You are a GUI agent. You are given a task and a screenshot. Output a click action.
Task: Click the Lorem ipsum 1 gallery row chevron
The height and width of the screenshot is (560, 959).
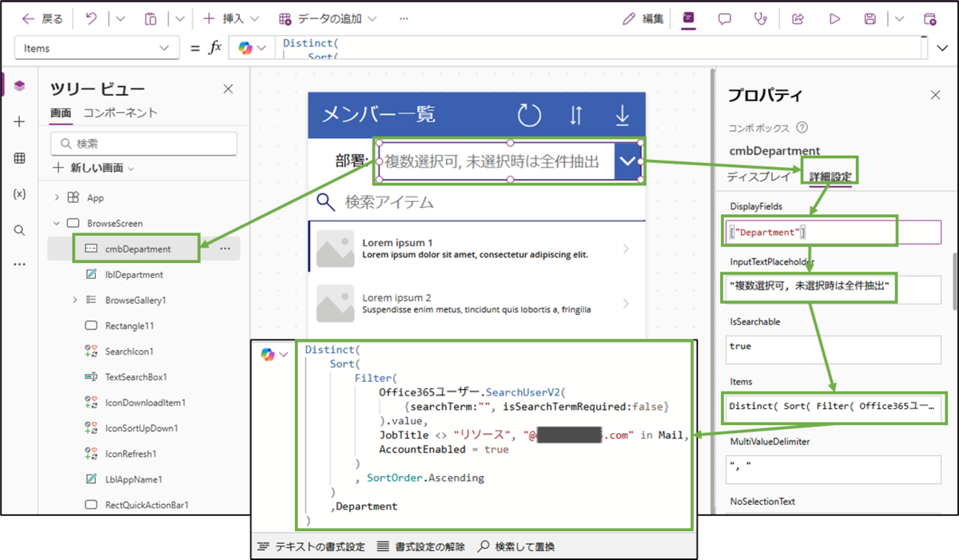[626, 248]
